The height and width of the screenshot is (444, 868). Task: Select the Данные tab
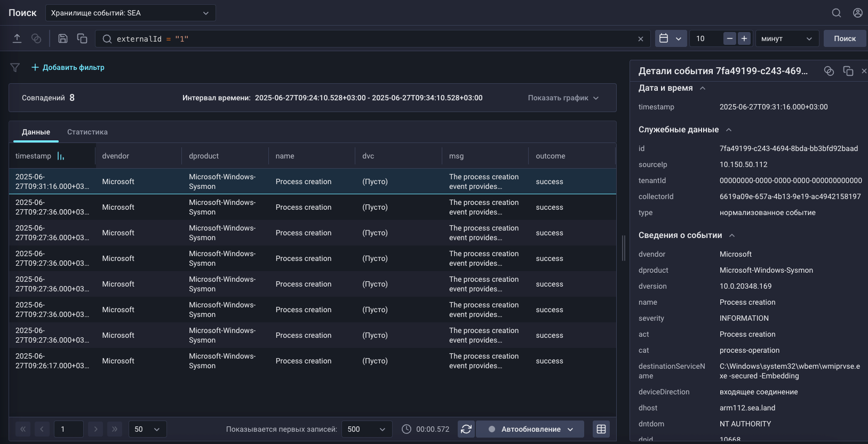(36, 132)
